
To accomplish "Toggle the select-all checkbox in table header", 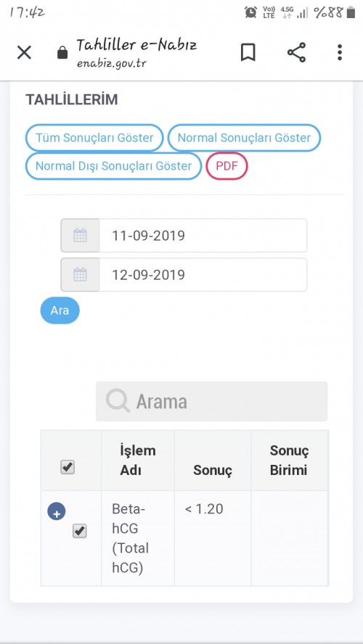I will [x=68, y=467].
